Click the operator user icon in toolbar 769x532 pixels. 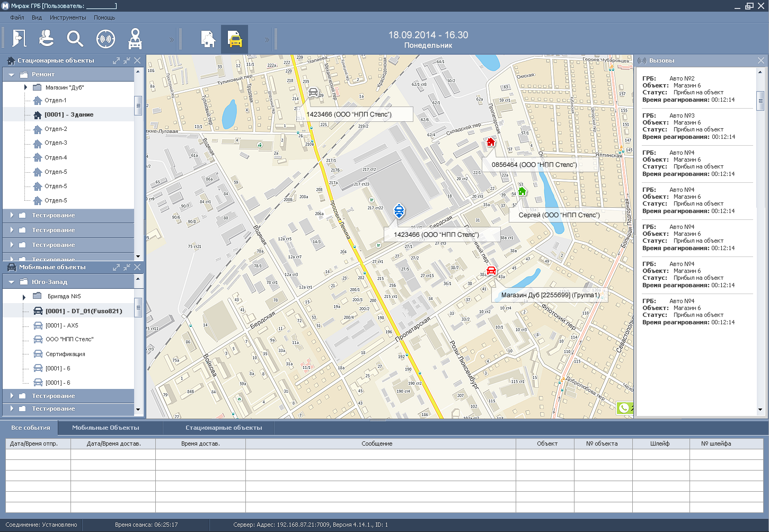click(x=47, y=39)
